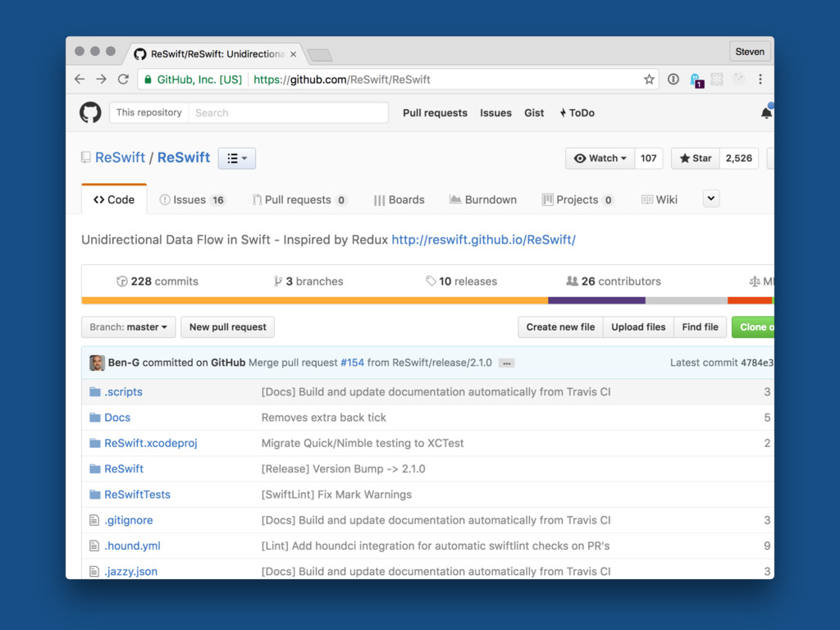Click the faded circular extension icon
840x630 pixels.
pos(739,80)
